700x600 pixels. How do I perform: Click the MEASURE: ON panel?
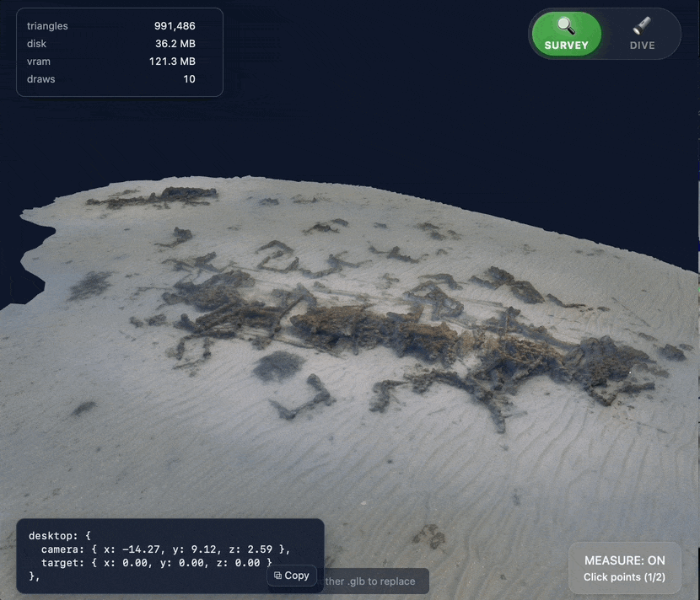coord(624,568)
